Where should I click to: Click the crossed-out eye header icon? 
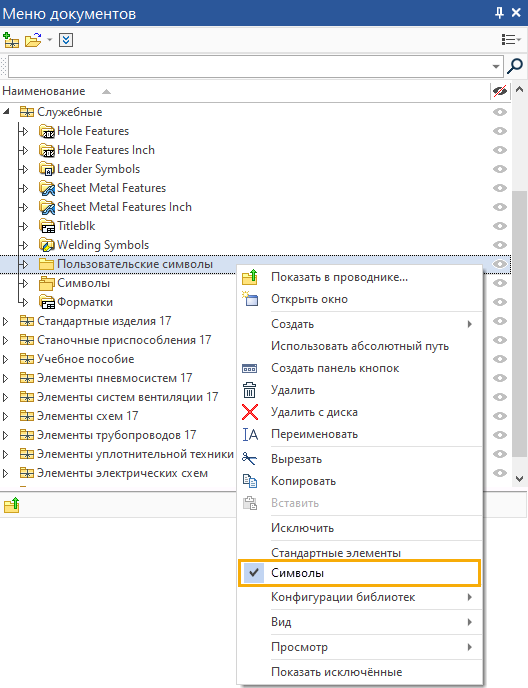pyautogui.click(x=500, y=91)
